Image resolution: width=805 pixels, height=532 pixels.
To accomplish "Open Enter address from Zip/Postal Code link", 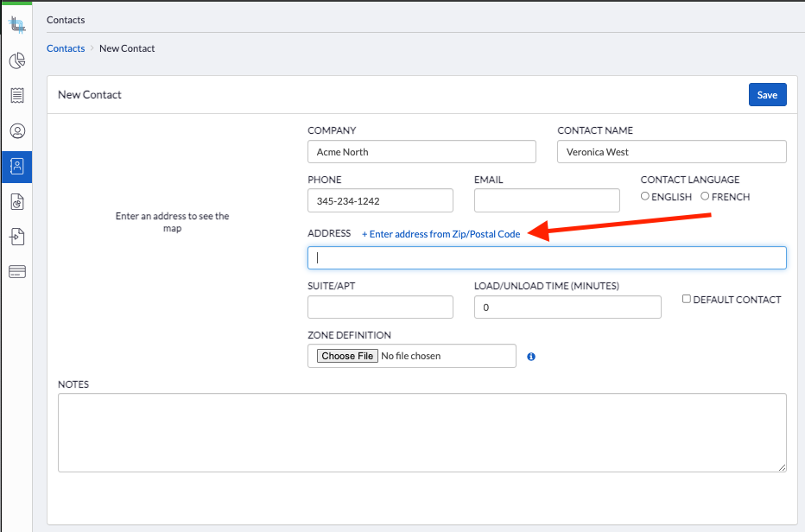I will point(441,234).
